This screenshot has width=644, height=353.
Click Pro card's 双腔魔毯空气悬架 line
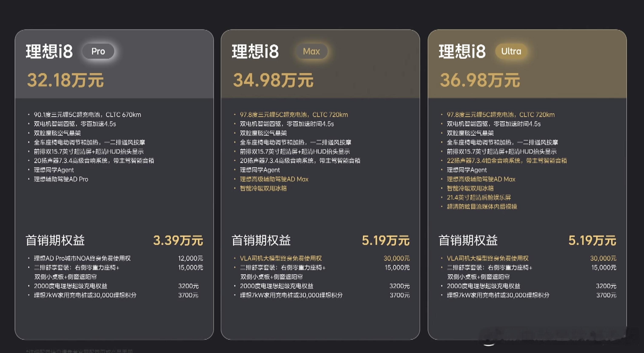(x=57, y=133)
